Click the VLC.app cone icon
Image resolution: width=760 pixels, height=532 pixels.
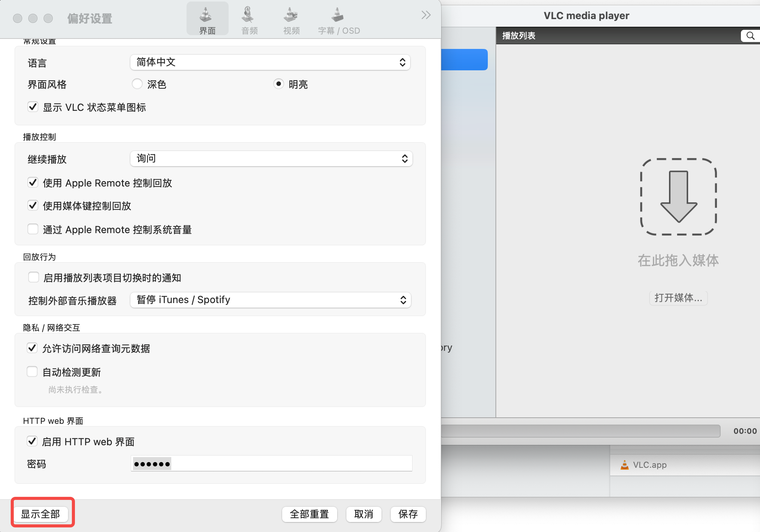[625, 465]
